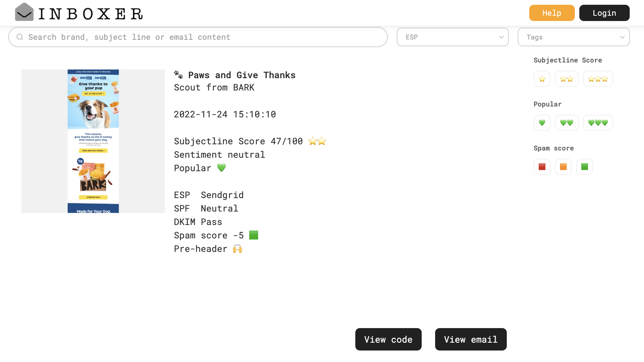Image resolution: width=644 pixels, height=362 pixels.
Task: Go to the Login page
Action: (x=604, y=13)
